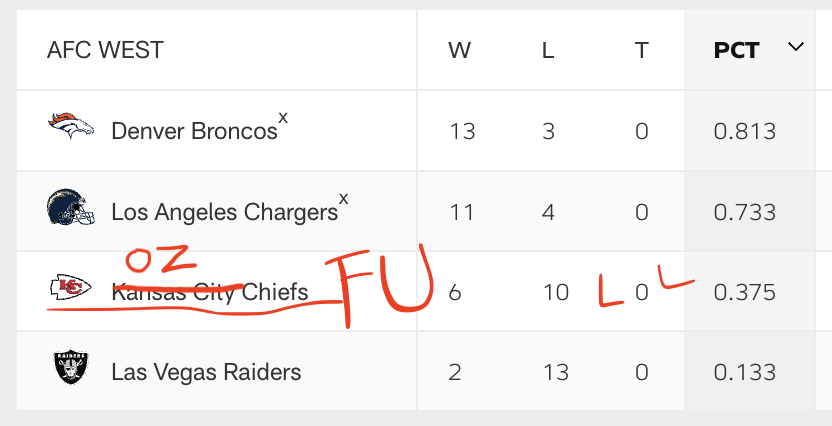Click the Raiders 0.133 win percentage
The image size is (832, 426).
pos(745,372)
